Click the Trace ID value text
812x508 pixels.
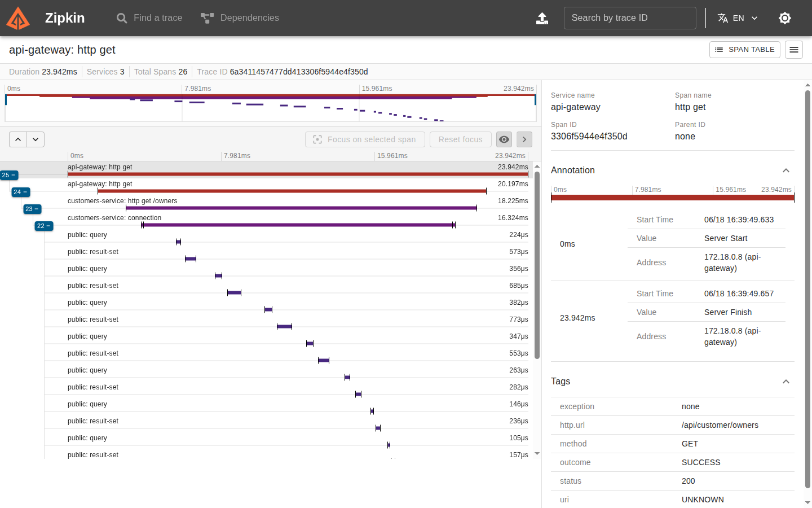(x=299, y=72)
